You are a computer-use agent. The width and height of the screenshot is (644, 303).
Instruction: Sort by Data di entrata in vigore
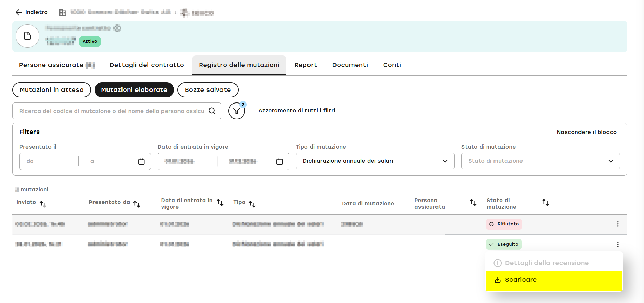coord(220,203)
